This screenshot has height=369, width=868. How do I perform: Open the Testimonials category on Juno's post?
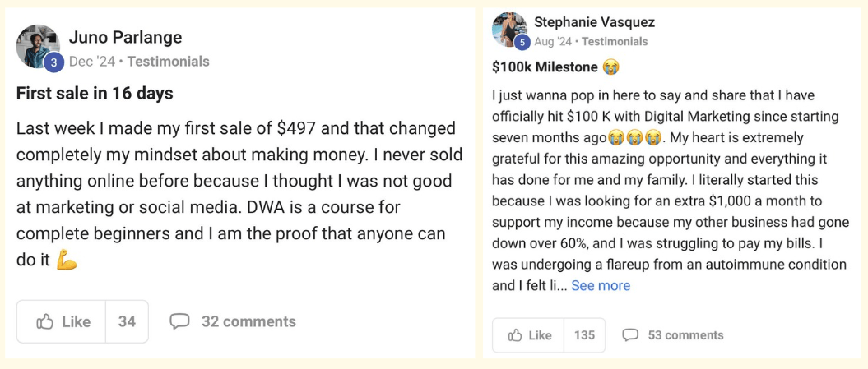[168, 62]
